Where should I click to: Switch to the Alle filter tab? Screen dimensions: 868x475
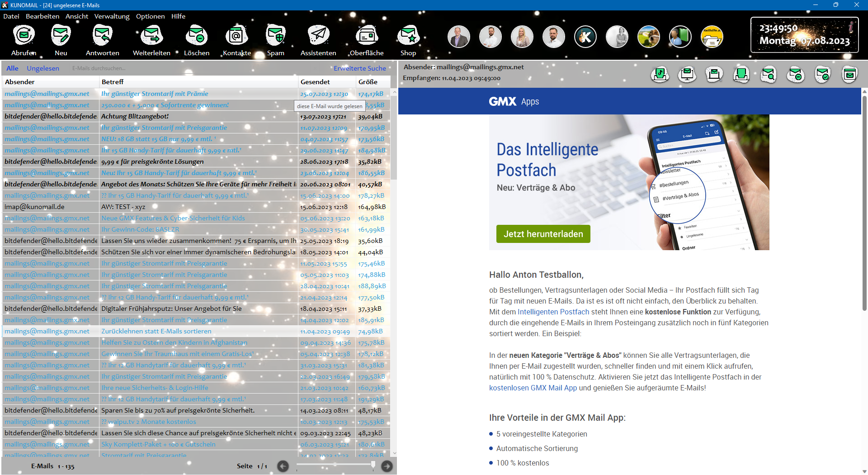tap(12, 68)
